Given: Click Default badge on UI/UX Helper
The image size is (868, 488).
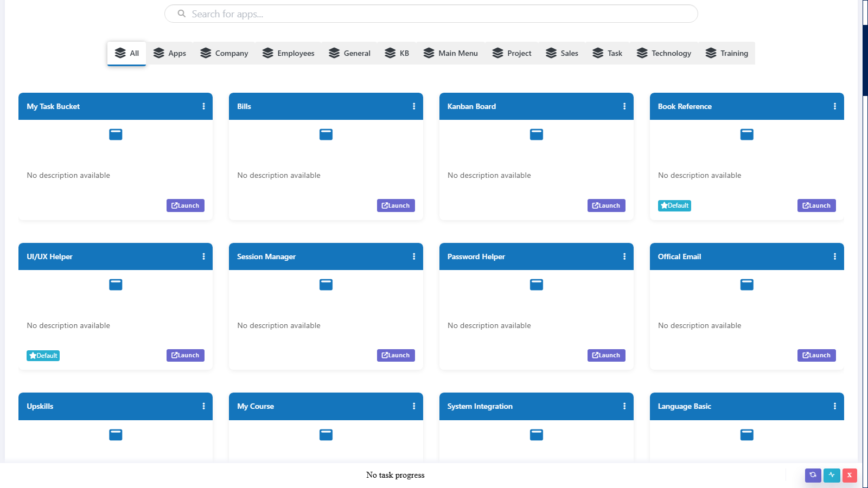Looking at the screenshot, I should pyautogui.click(x=43, y=356).
